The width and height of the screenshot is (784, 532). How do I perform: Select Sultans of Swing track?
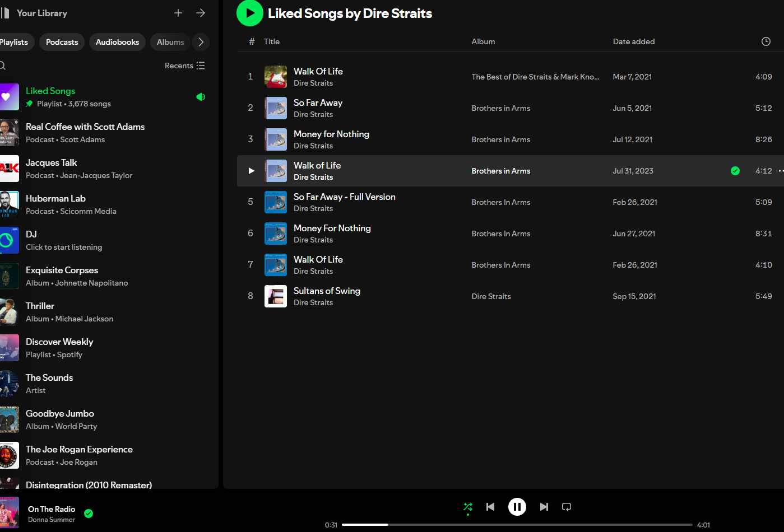coord(327,291)
